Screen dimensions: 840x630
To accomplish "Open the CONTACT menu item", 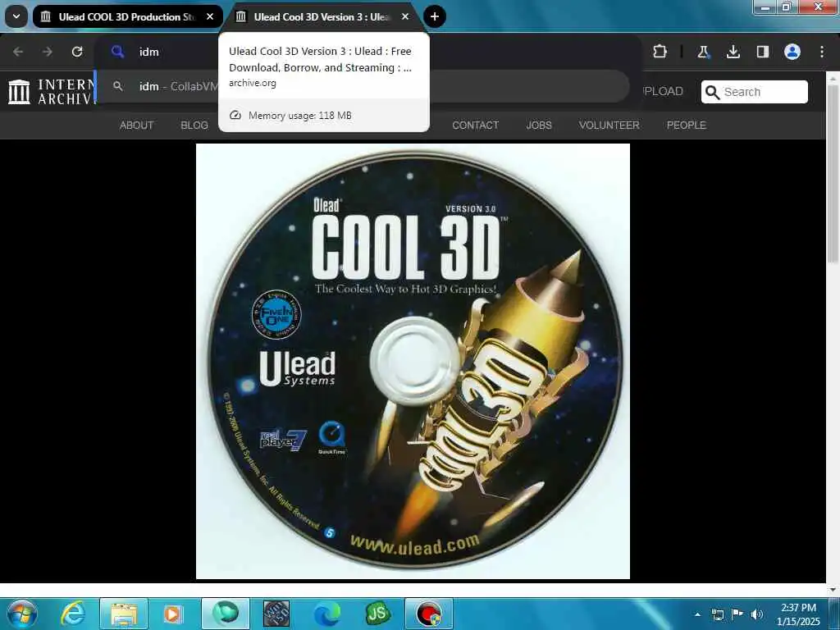I will [475, 126].
